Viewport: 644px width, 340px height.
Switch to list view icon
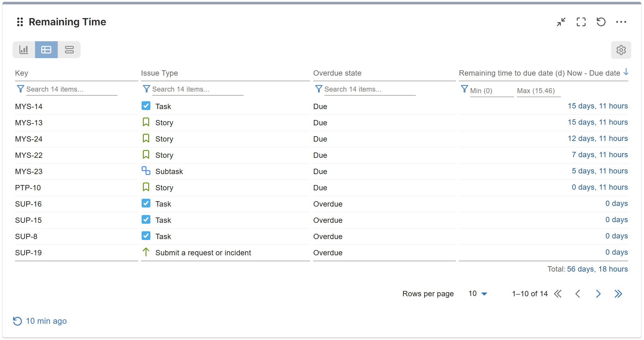tap(69, 50)
